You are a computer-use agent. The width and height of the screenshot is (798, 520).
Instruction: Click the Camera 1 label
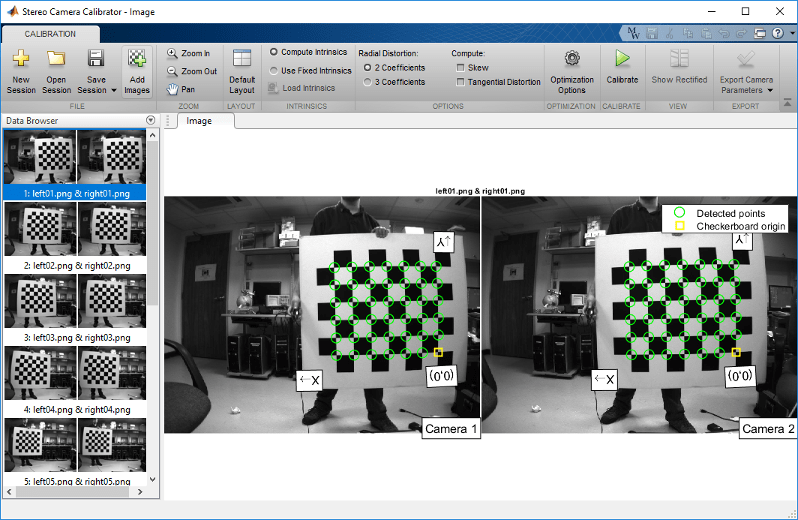tap(451, 429)
